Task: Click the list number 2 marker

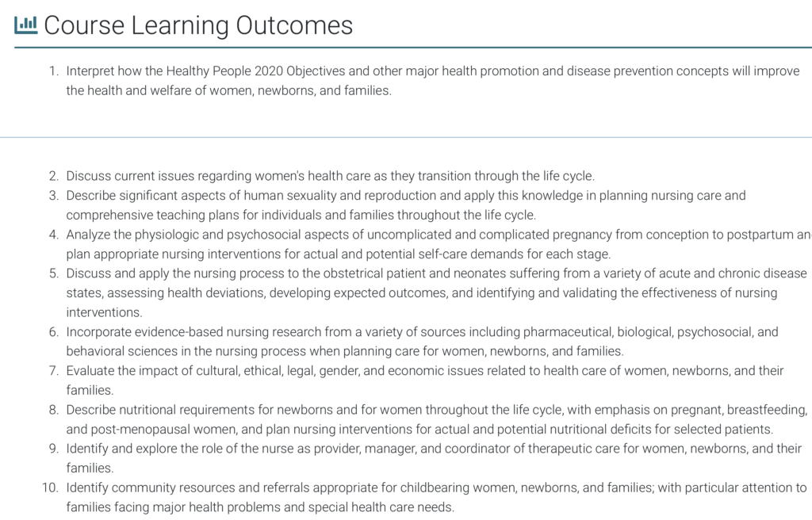Action: [x=53, y=176]
